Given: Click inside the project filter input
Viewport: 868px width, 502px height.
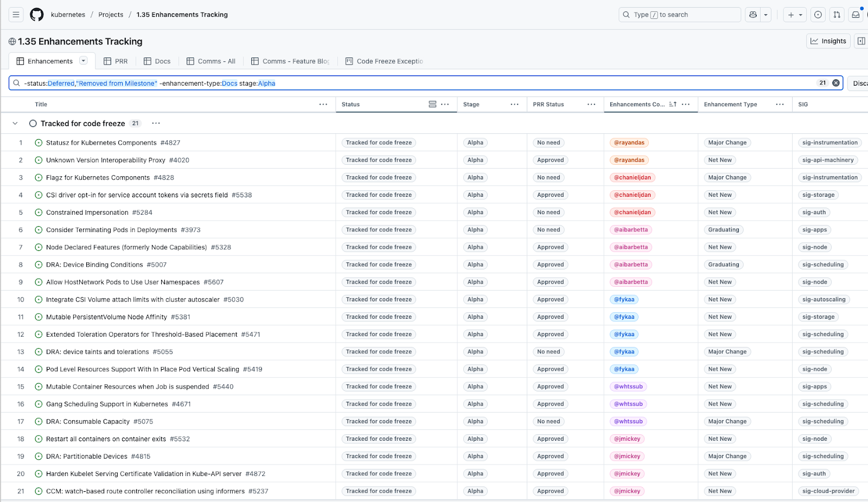Looking at the screenshot, I should pyautogui.click(x=426, y=83).
